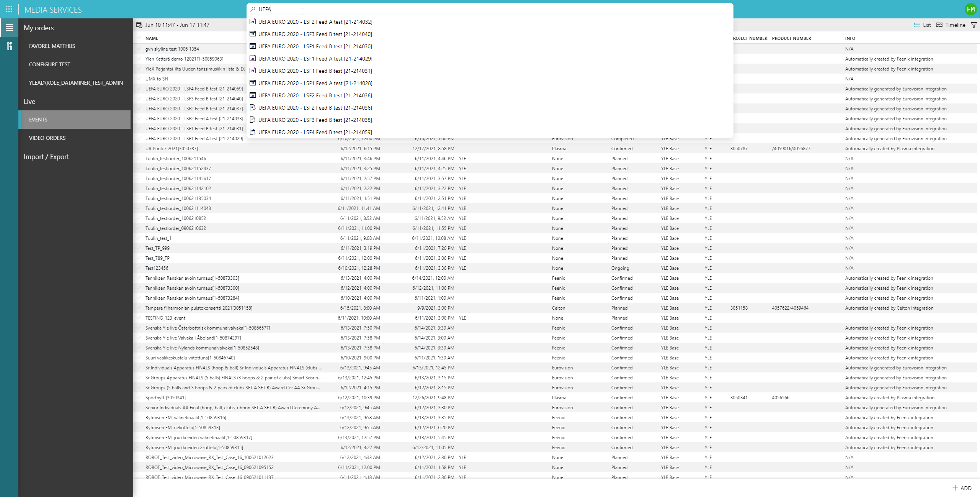Toggle checkmark on Suuri vaalikeskustelu viitottuna row
Viewport: 980px width, 497px height.
pos(139,358)
